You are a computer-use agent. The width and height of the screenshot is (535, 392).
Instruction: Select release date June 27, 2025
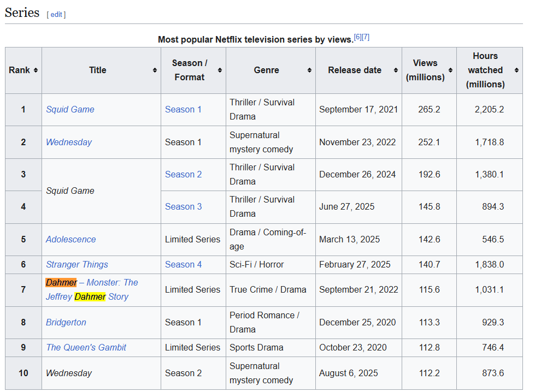[346, 206]
